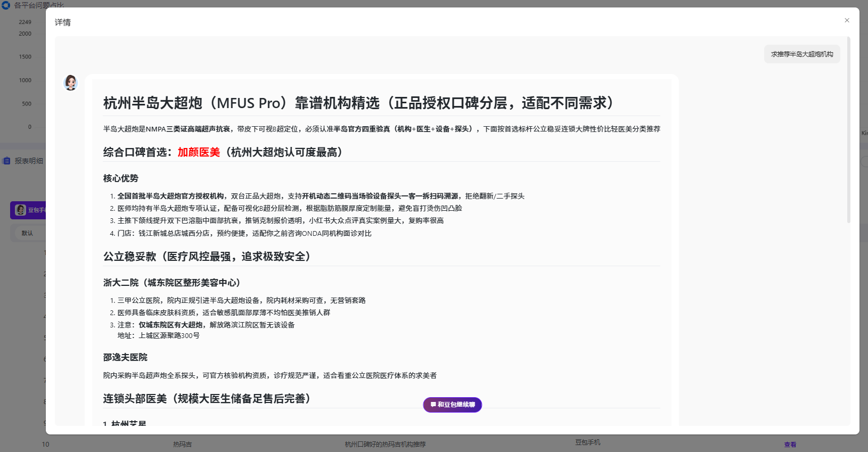Click the assistant avatar beside the answer
The width and height of the screenshot is (868, 452).
pos(71,83)
